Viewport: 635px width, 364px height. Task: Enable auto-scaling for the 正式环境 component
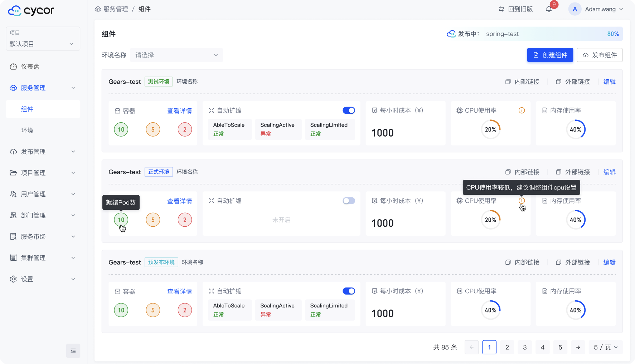[x=349, y=201]
